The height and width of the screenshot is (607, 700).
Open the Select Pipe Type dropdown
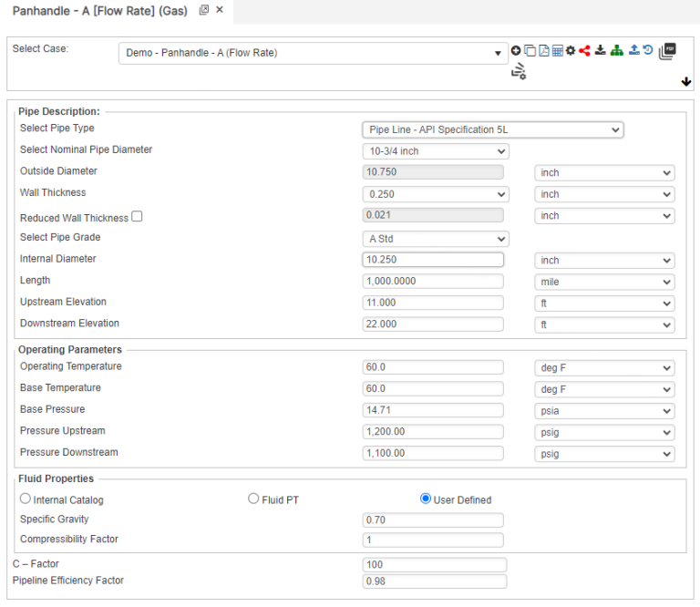tap(493, 130)
